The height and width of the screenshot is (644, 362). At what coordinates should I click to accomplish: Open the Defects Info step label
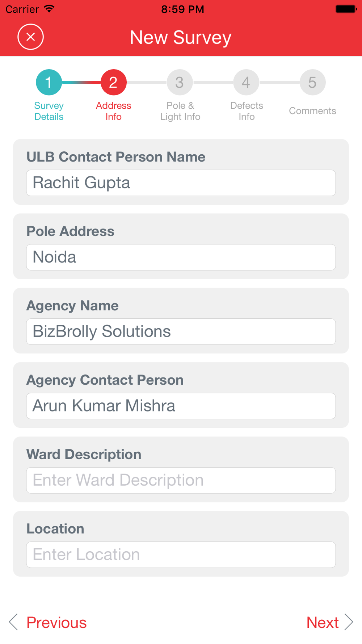coord(247,111)
